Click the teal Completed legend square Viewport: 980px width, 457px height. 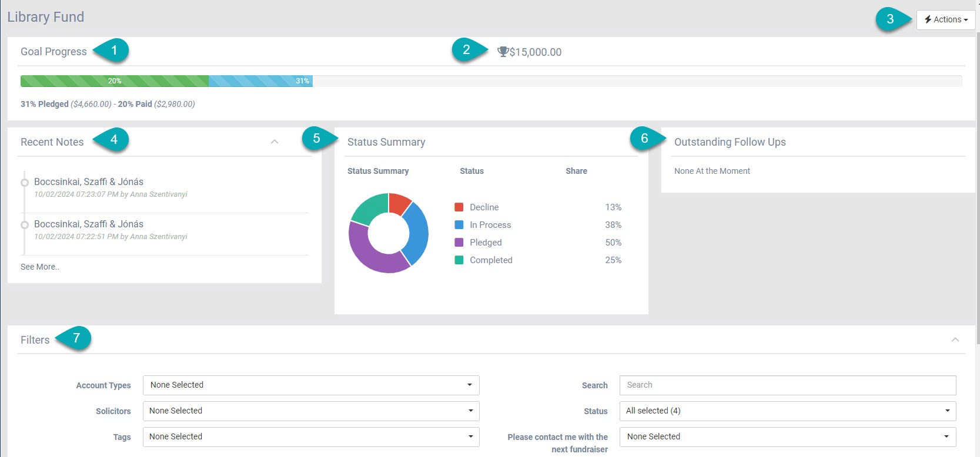pos(459,260)
